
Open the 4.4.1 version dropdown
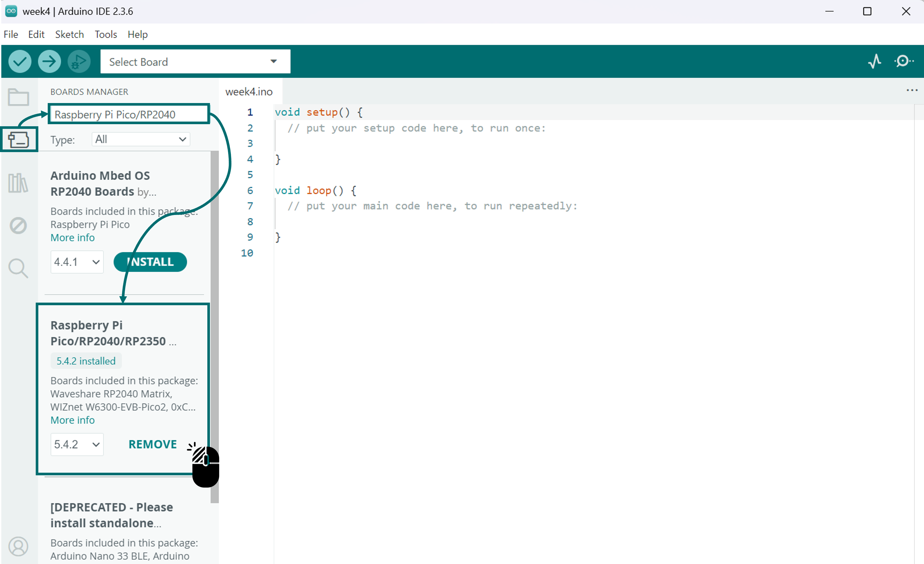[77, 262]
